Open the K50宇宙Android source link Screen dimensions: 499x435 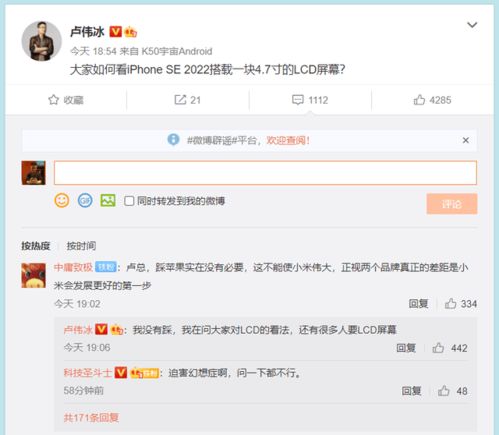pyautogui.click(x=177, y=51)
